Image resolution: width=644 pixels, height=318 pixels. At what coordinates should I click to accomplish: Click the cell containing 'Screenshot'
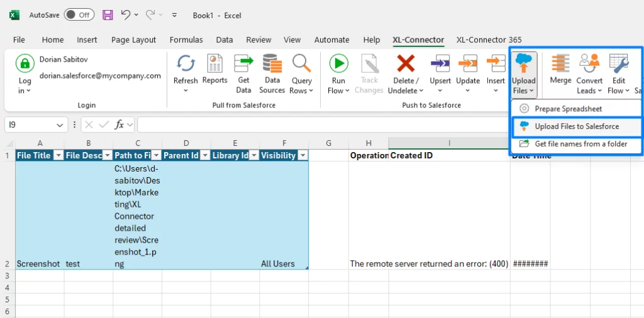point(40,216)
